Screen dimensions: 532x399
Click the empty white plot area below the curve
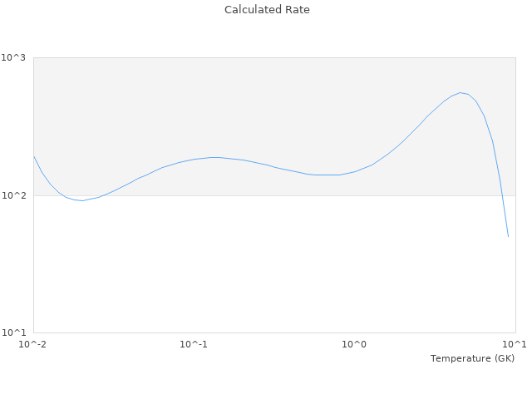tap(249, 266)
